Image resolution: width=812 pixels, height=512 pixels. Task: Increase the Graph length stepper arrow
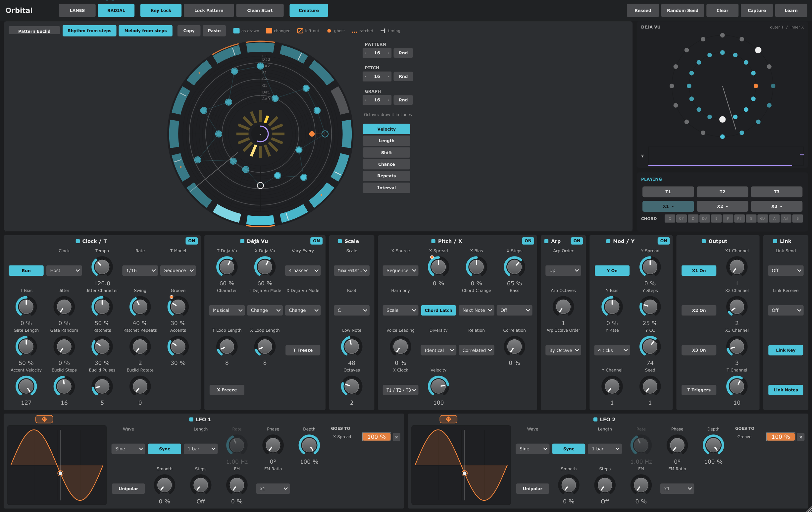tap(388, 100)
